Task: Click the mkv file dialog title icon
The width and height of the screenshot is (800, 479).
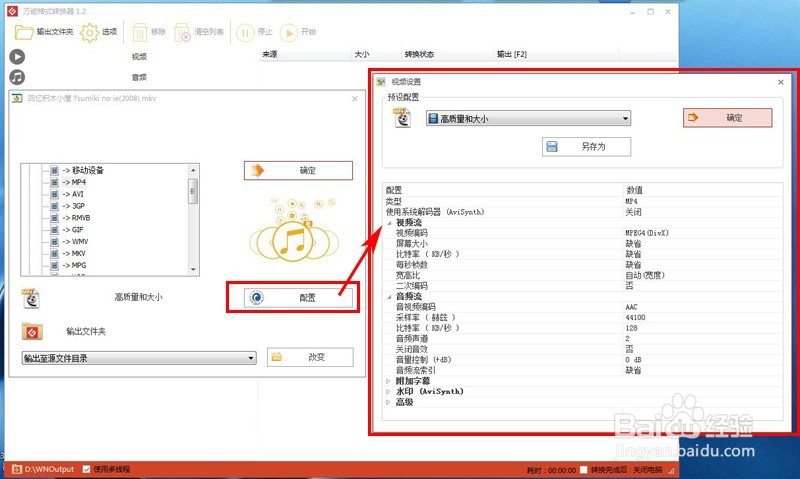Action: [17, 98]
